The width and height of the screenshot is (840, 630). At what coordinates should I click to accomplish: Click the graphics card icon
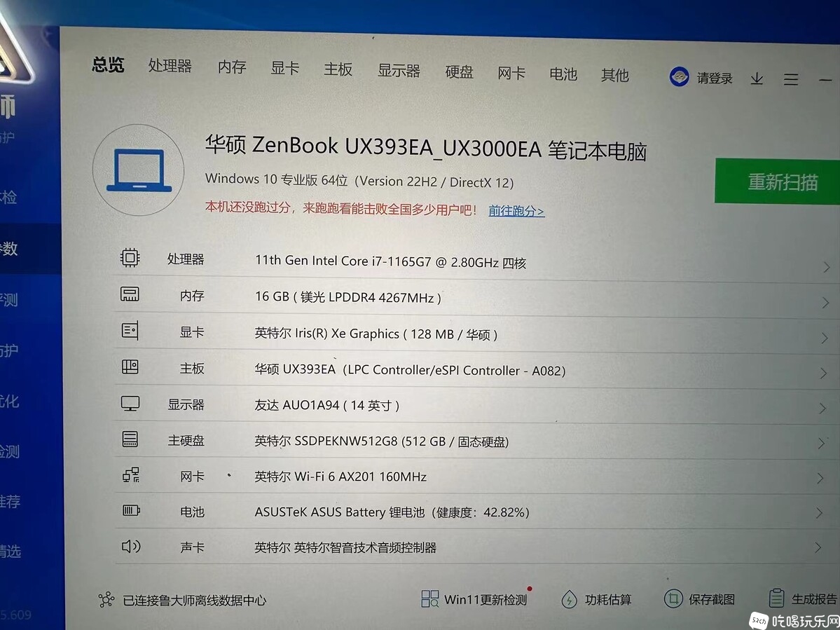[130, 331]
